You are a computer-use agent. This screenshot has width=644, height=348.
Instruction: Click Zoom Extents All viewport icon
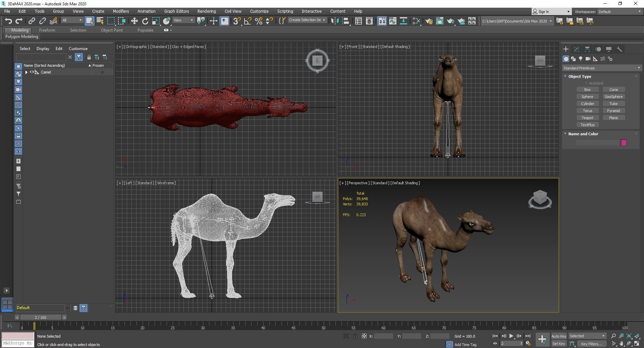(x=637, y=336)
